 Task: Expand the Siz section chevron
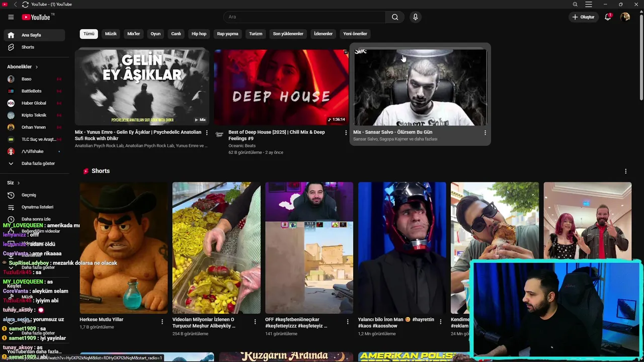click(19, 183)
